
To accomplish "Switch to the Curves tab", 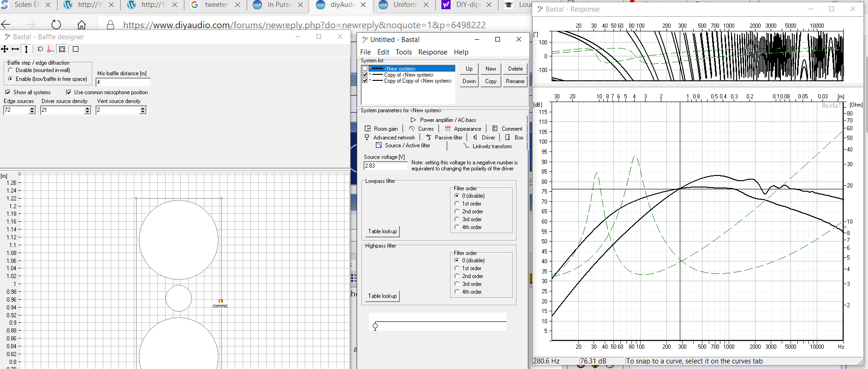I will click(x=421, y=129).
